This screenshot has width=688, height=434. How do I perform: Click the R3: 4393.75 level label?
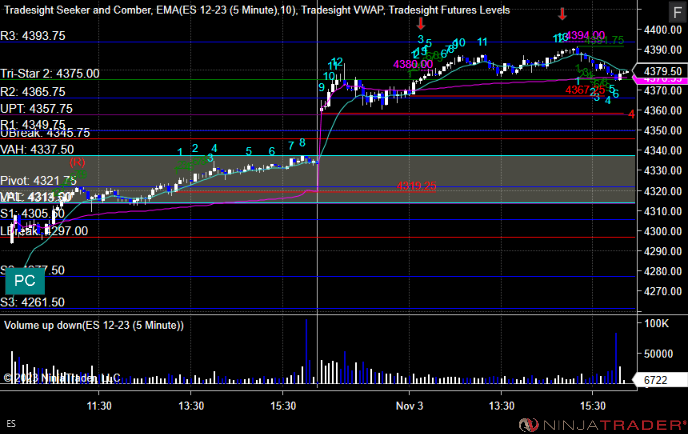[x=33, y=36]
